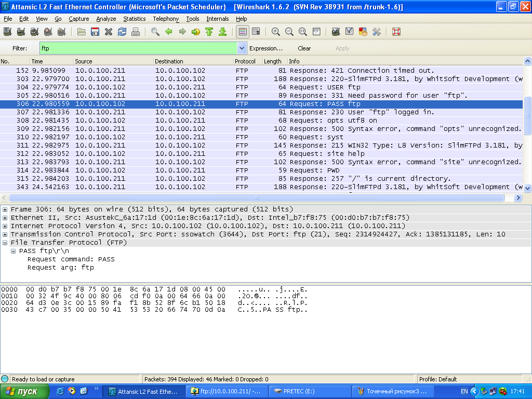Screen dimensions: 532x399
Task: Select the Request arg: ftp line
Action: point(61,268)
